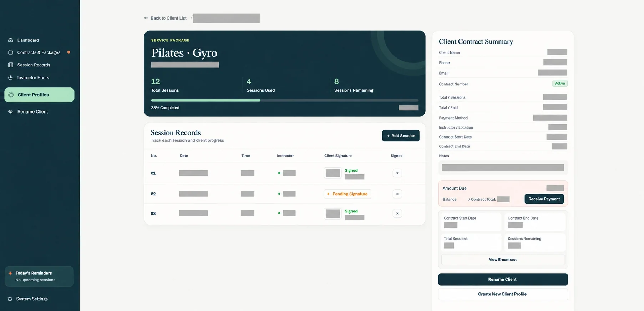Click the Signed status label for session 01

pyautogui.click(x=351, y=171)
